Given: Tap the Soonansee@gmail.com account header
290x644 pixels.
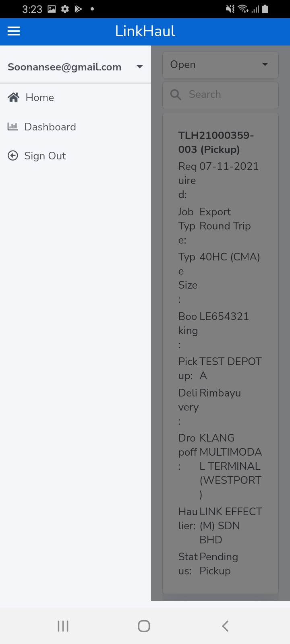Looking at the screenshot, I should click(x=64, y=67).
